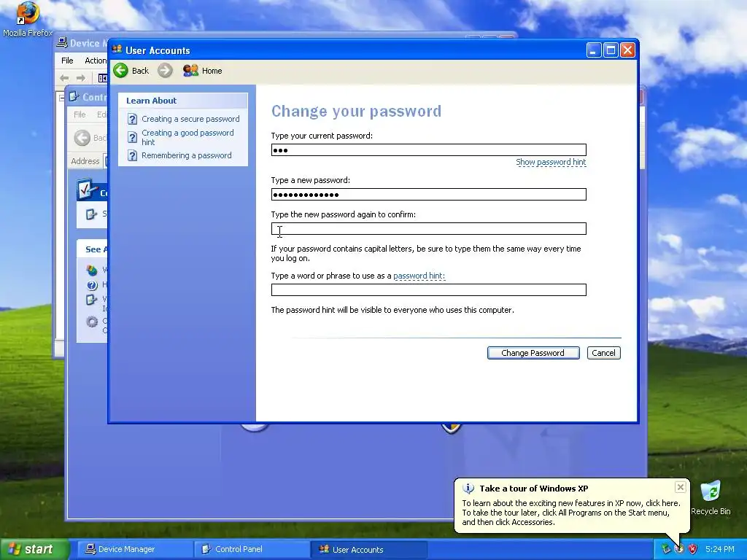The height and width of the screenshot is (560, 747).
Task: Open Creating a secure password help icon
Action: [x=133, y=119]
